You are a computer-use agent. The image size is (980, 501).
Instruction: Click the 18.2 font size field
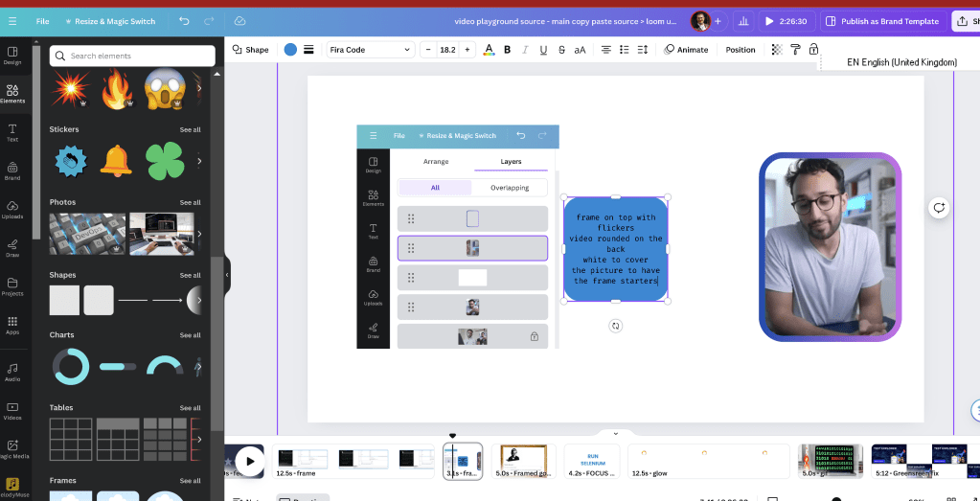pos(447,50)
